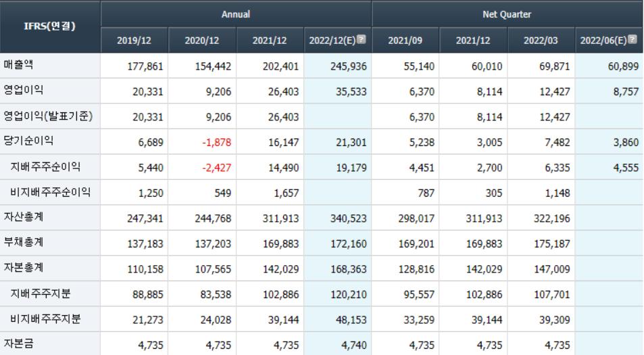Click the 21,301 net income estimate
This screenshot has width=644, height=355.
(x=351, y=143)
